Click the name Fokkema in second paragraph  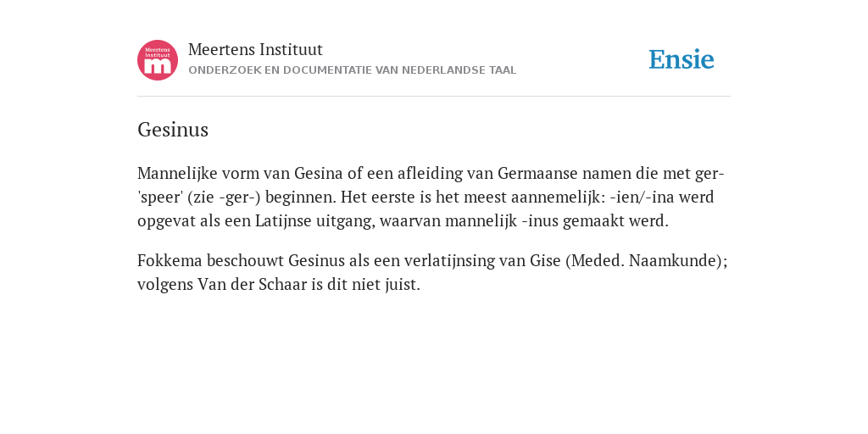click(x=170, y=260)
